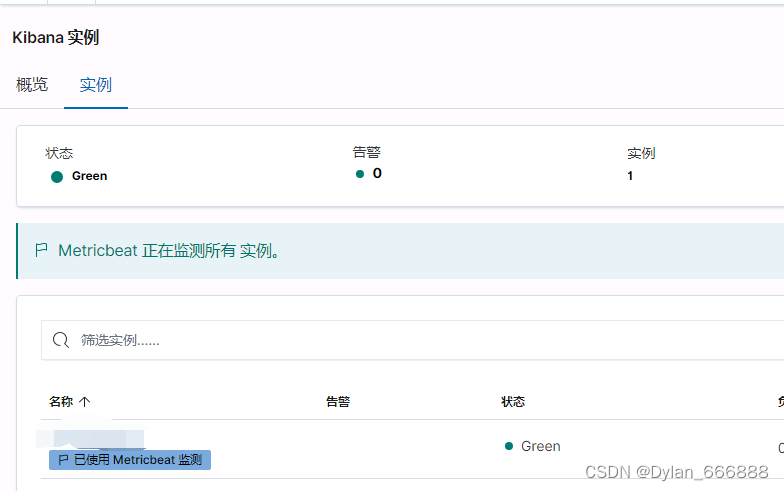The image size is (784, 491).
Task: Click the Kibana 实例 page title
Action: [x=56, y=38]
